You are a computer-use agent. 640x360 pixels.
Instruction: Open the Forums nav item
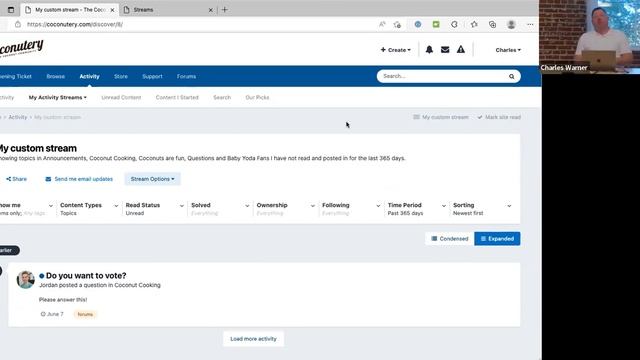coord(187,76)
